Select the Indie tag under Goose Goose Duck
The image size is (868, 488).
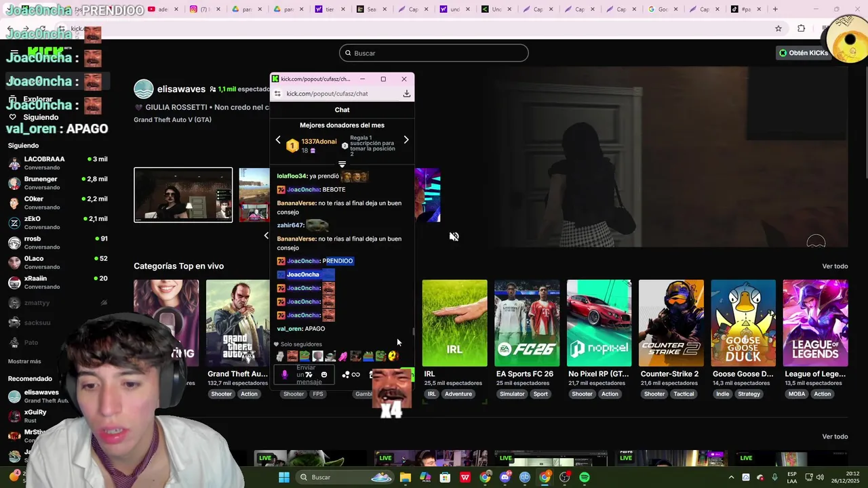(722, 394)
